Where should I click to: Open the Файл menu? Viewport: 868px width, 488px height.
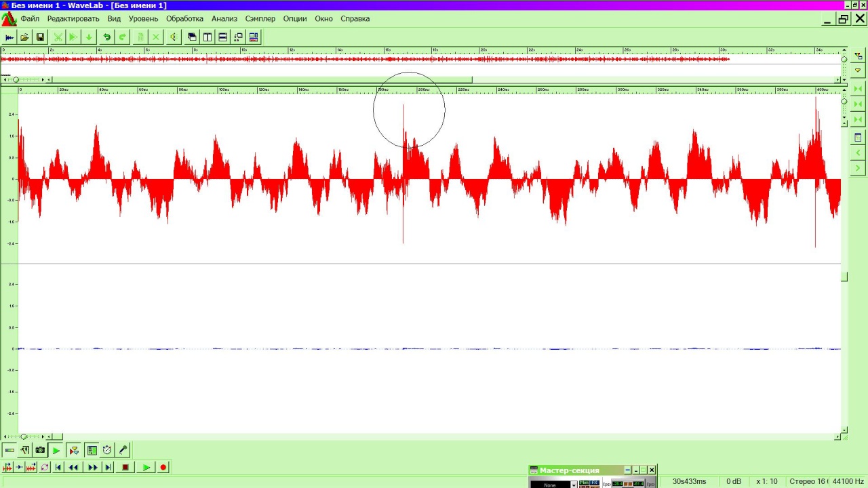tap(30, 18)
